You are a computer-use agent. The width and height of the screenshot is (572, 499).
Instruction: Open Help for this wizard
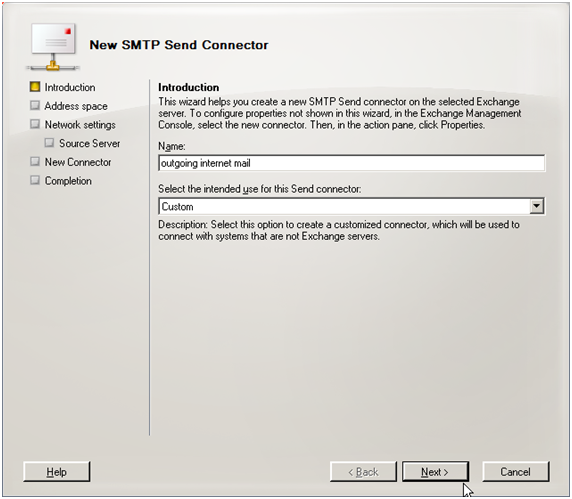pyautogui.click(x=57, y=472)
